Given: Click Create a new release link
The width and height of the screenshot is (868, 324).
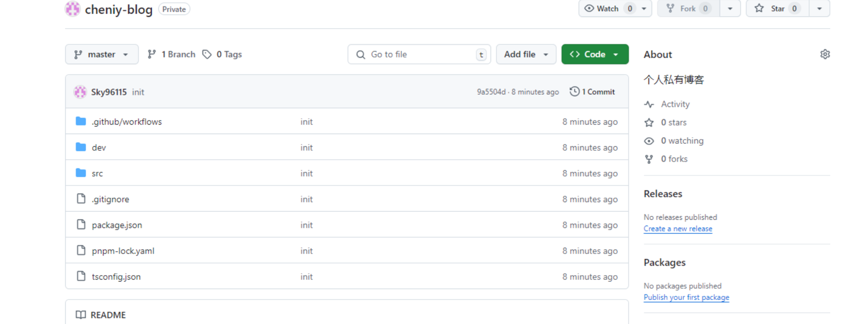Looking at the screenshot, I should (x=678, y=229).
